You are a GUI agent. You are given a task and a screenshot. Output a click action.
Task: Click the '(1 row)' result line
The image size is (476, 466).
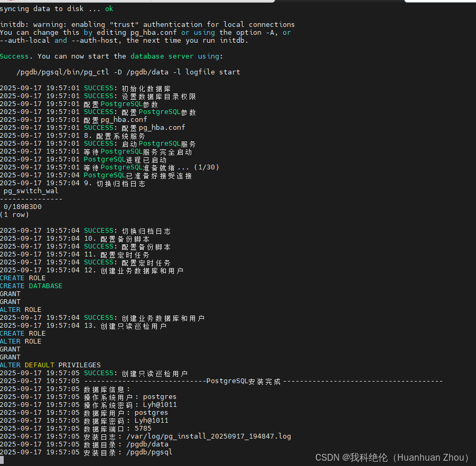(14, 215)
